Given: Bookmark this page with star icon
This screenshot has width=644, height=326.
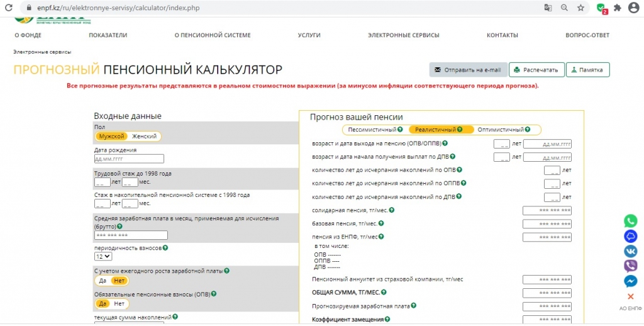Looking at the screenshot, I should tap(580, 8).
